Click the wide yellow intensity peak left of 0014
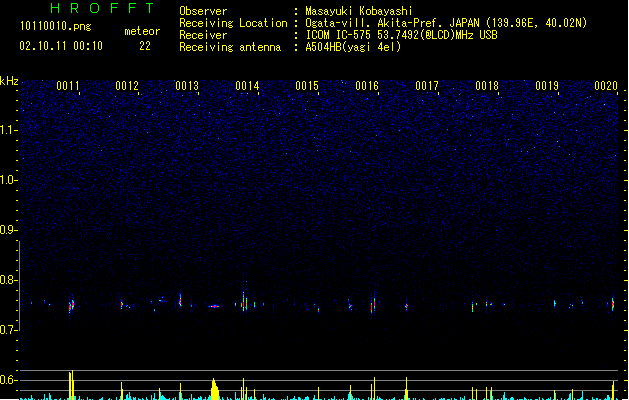 coord(215,389)
